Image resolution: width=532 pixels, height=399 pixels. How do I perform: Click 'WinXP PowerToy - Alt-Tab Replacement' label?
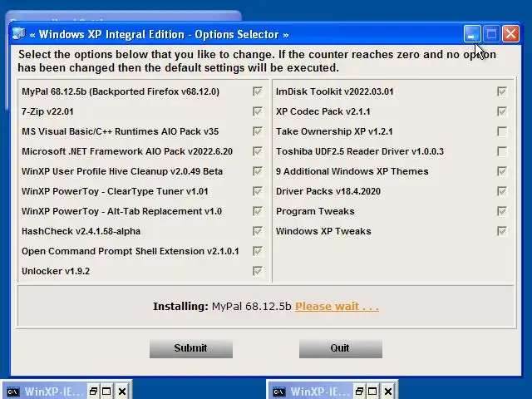122,212
